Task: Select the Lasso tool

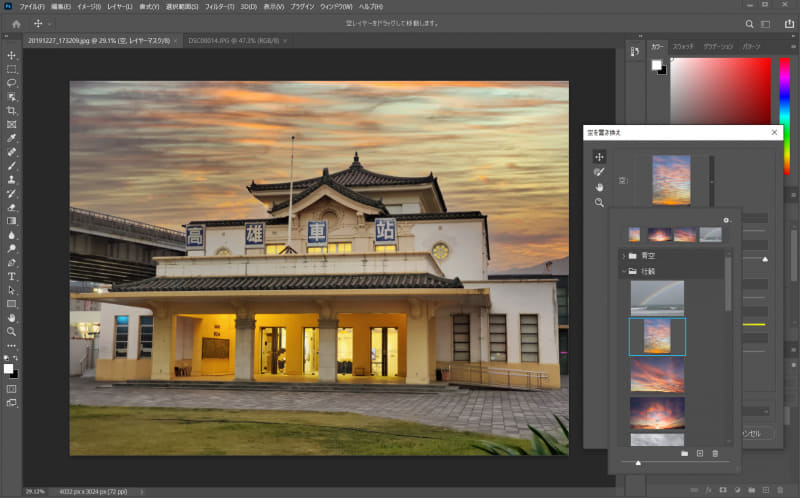Action: 11,83
